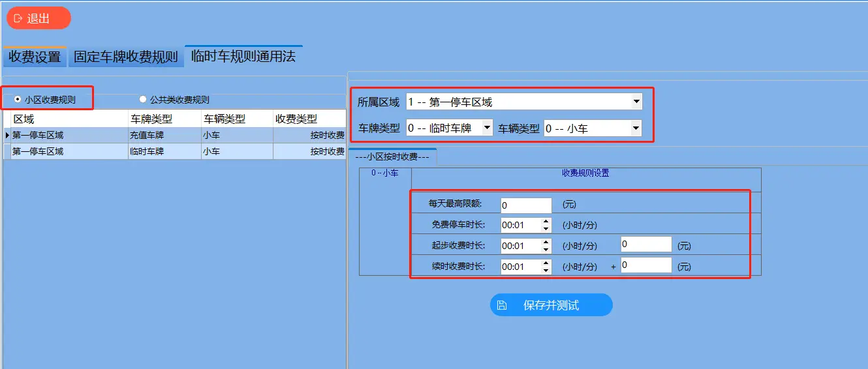Select the 充值车牌 table cell
The height and width of the screenshot is (369, 868).
click(164, 135)
